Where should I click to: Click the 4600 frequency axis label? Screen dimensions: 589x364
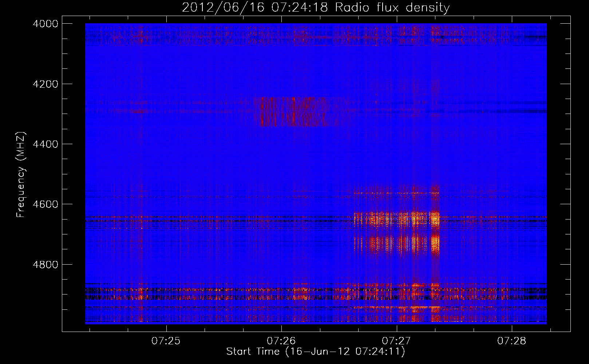point(46,204)
